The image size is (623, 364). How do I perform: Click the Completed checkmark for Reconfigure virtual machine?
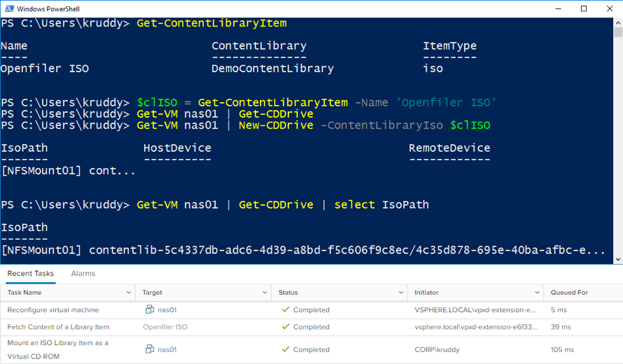(x=286, y=309)
